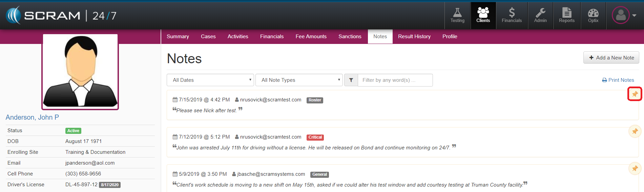This screenshot has height=192, width=644.
Task: Click the filter funnel icon
Action: 351,80
